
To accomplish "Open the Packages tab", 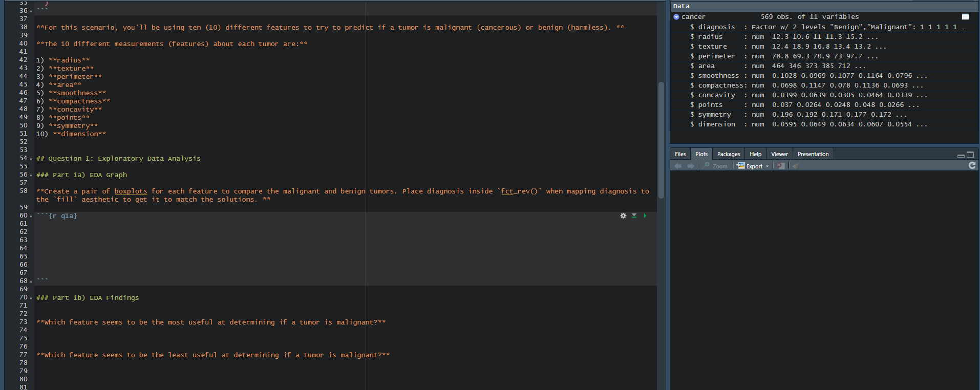I will [728, 154].
